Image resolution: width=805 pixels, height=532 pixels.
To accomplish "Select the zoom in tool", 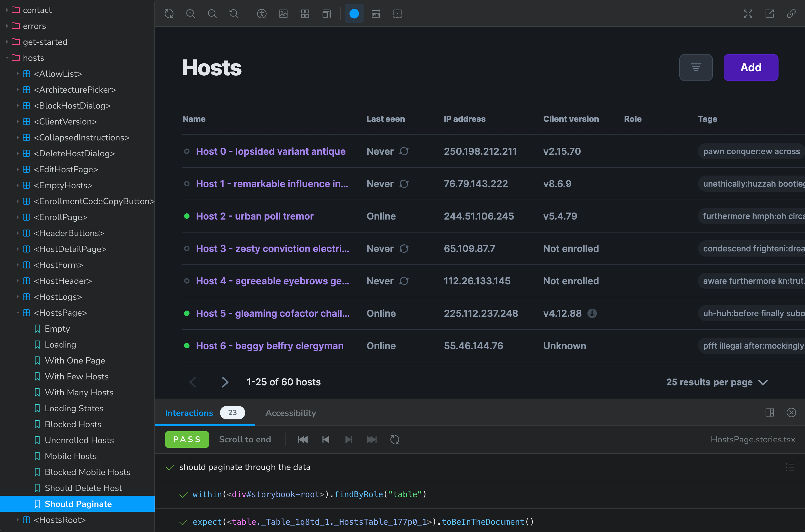I will point(191,14).
